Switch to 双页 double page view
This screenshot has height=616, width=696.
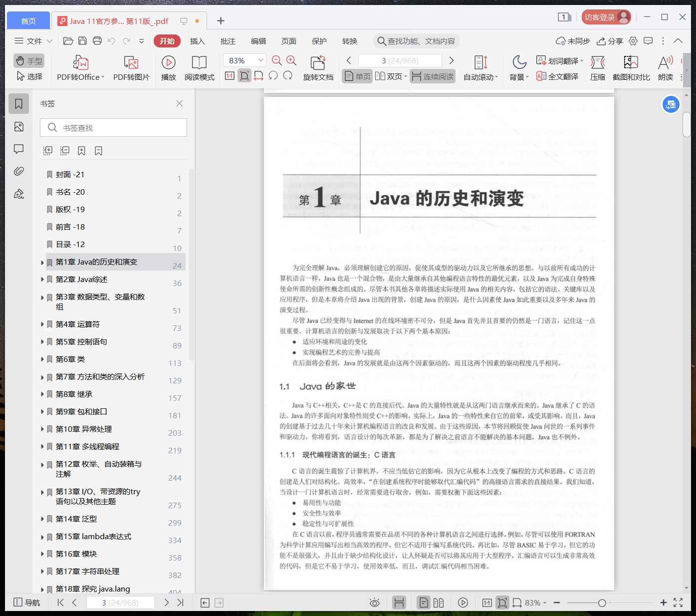(x=391, y=76)
